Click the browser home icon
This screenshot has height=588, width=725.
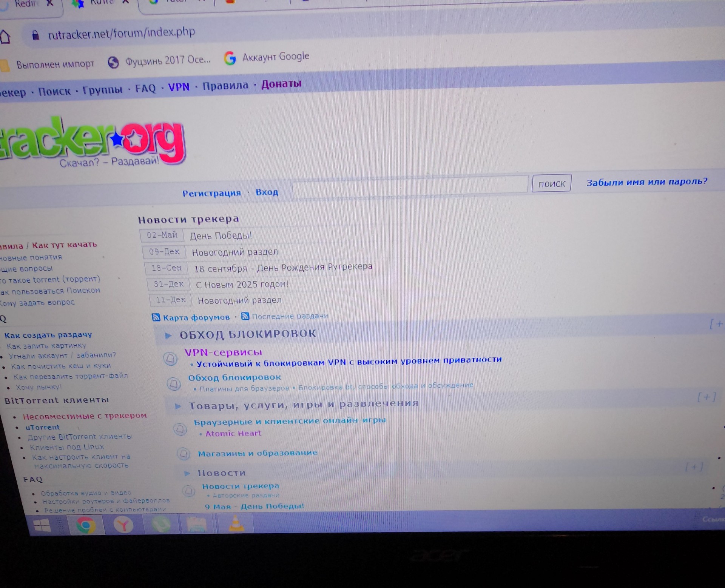tap(5, 37)
